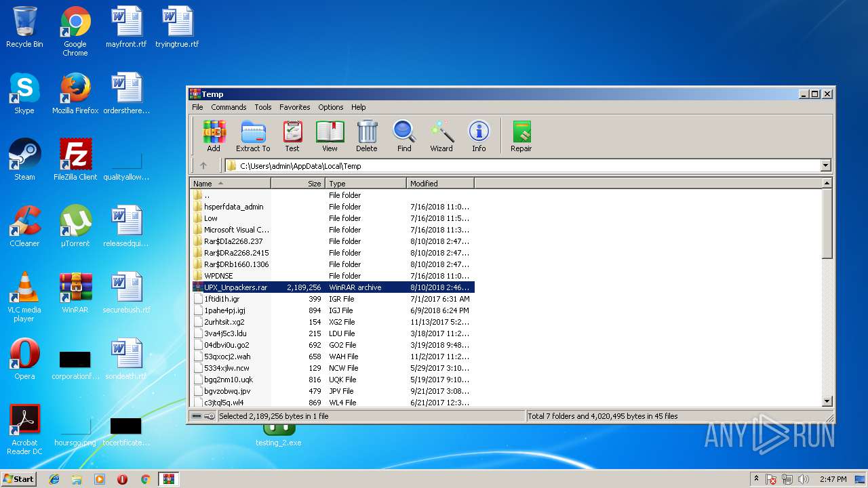
Task: Click the scrollbar down arrow
Action: pyautogui.click(x=827, y=401)
